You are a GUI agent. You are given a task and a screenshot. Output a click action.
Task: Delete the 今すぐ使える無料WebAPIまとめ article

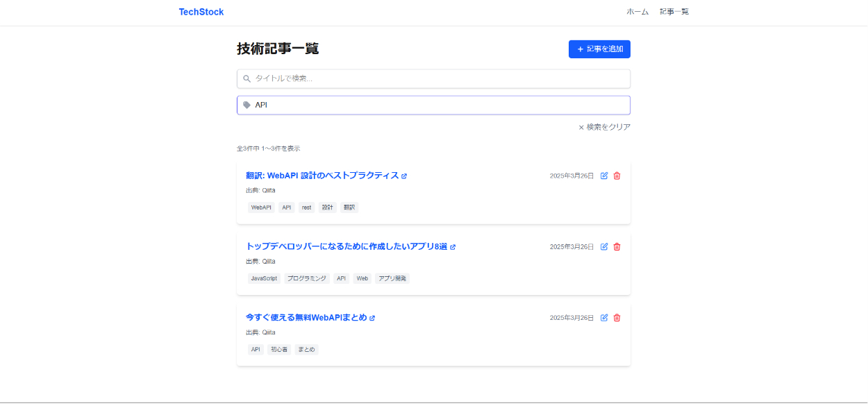tap(617, 317)
